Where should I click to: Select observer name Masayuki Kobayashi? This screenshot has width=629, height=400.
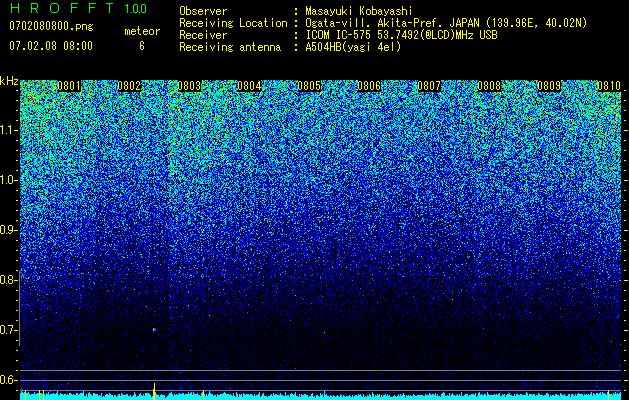(359, 11)
